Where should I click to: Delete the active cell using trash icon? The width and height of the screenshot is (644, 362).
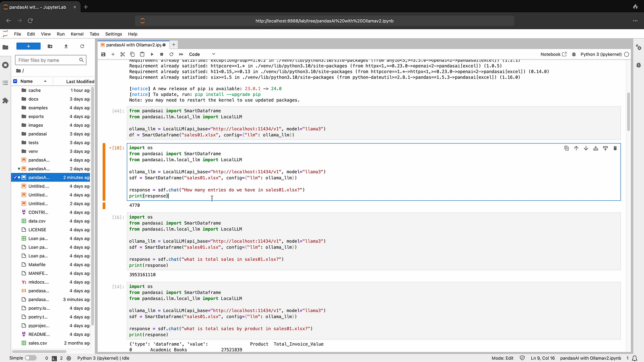[x=615, y=148]
